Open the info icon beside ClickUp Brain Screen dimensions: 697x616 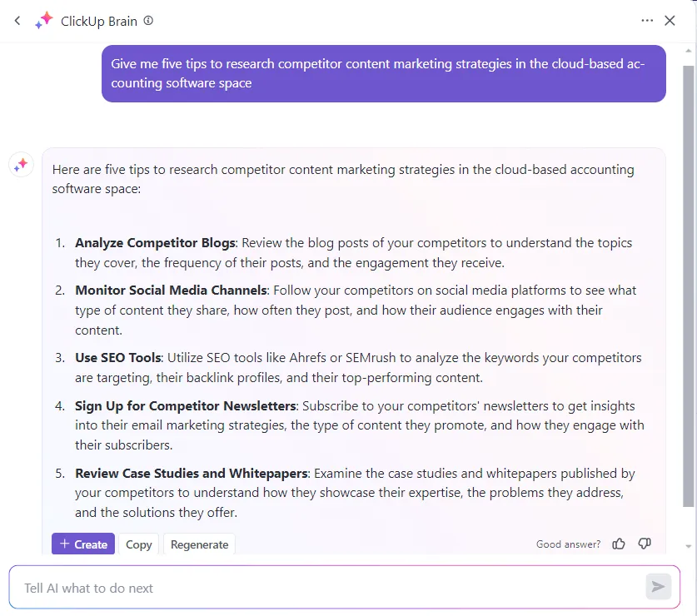[148, 21]
